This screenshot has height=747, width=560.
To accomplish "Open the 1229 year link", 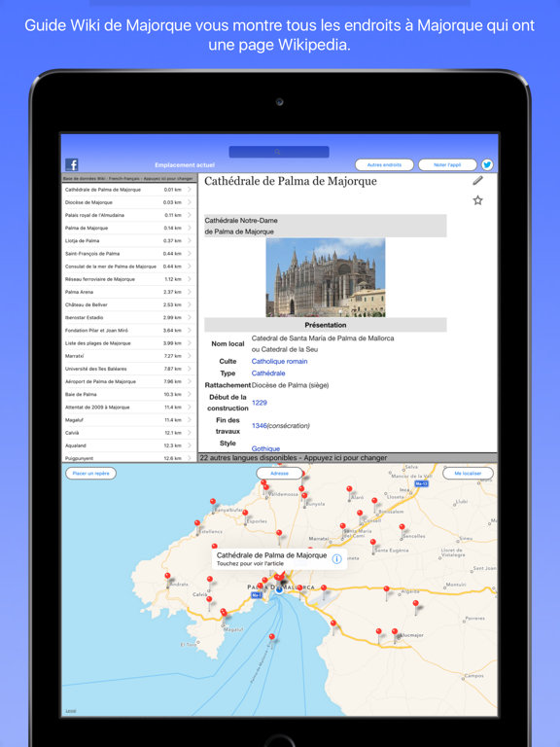I will (259, 403).
